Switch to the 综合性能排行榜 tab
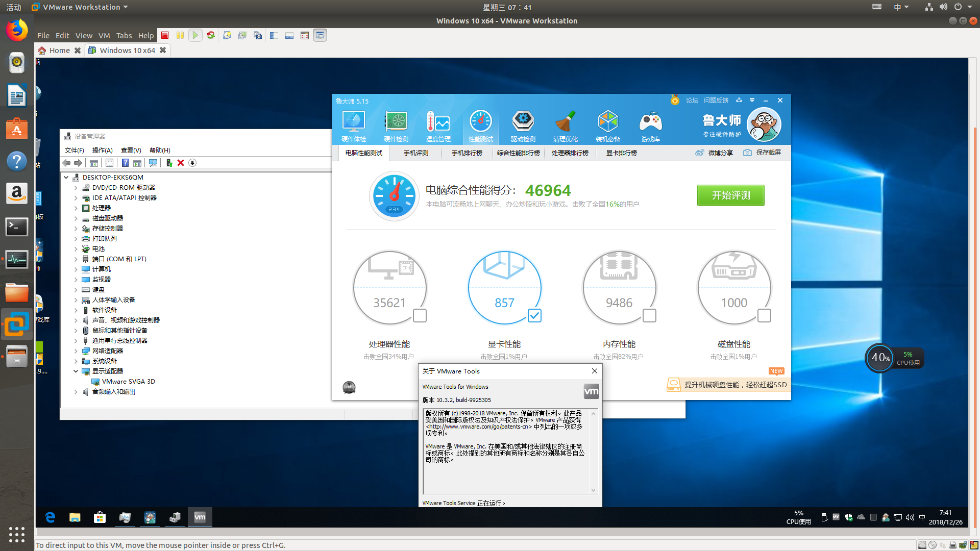980x551 pixels. (519, 153)
